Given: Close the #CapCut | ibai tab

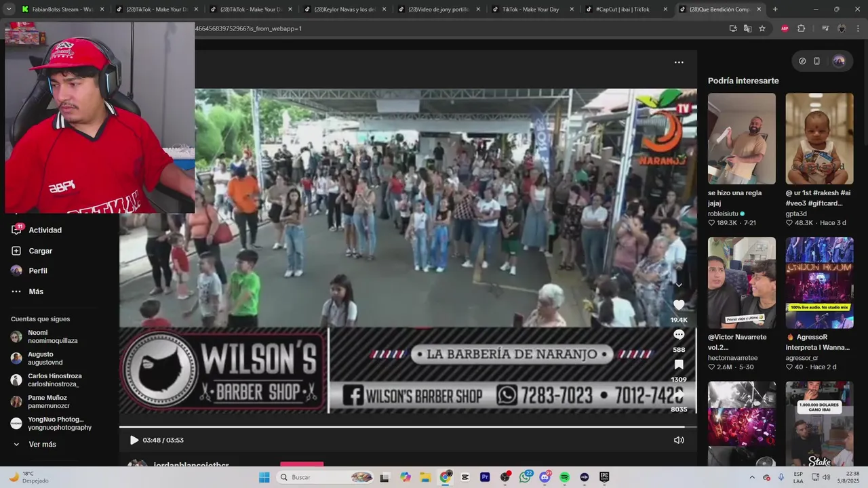Looking at the screenshot, I should pos(665,9).
